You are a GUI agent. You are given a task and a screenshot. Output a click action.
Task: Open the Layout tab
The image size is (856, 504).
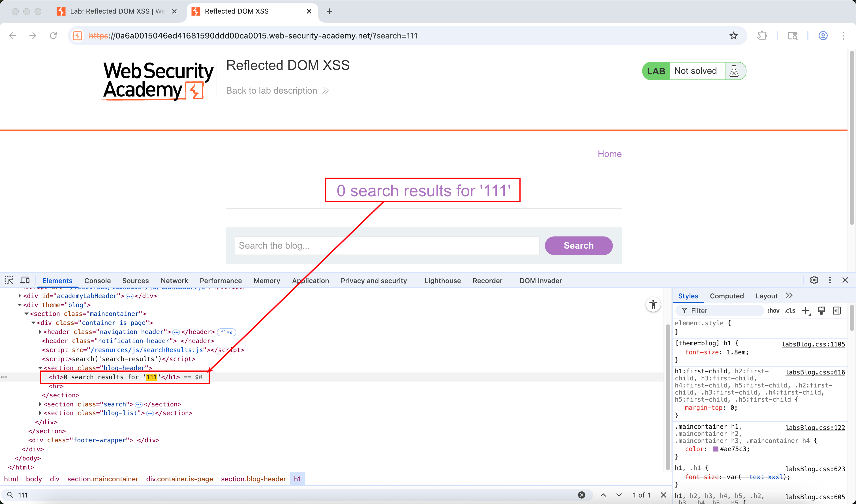point(766,296)
